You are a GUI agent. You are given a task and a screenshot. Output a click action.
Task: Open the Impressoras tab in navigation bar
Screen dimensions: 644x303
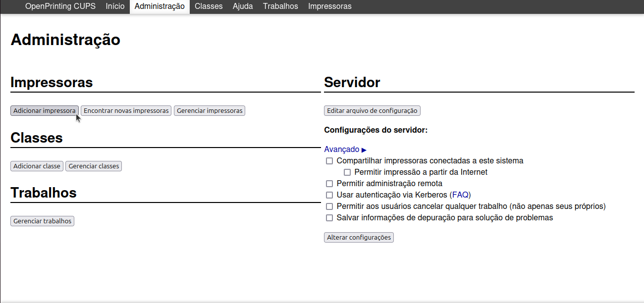click(330, 6)
